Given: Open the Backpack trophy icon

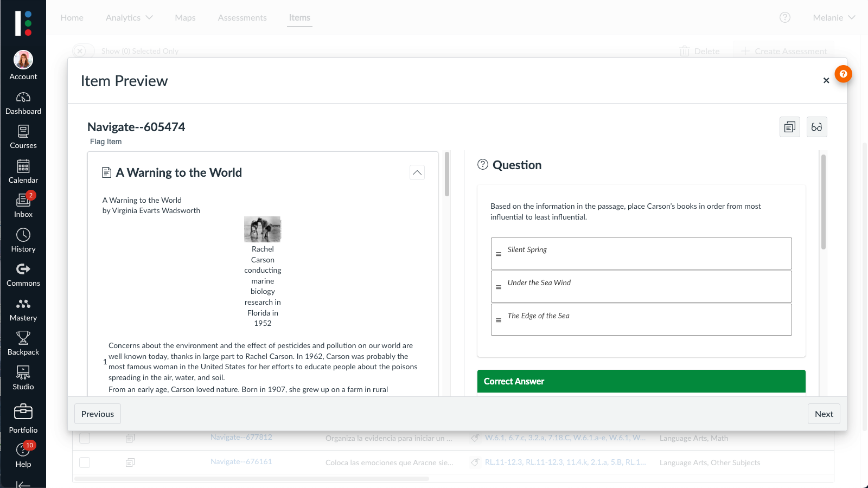Looking at the screenshot, I should 23,344.
